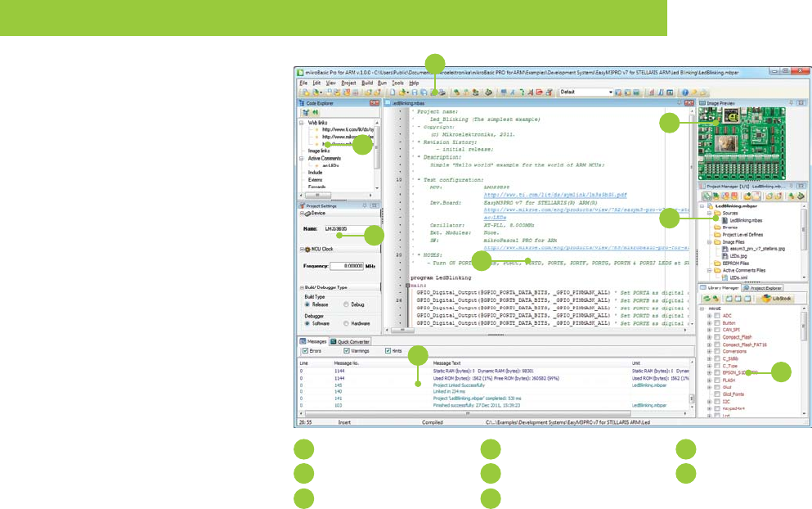812x509 pixels.
Task: Select easym3_pro_v7_stellaris.jpg file
Action: click(753, 249)
